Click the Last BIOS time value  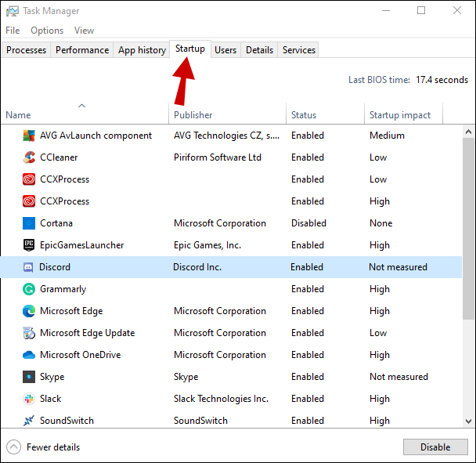[x=442, y=80]
